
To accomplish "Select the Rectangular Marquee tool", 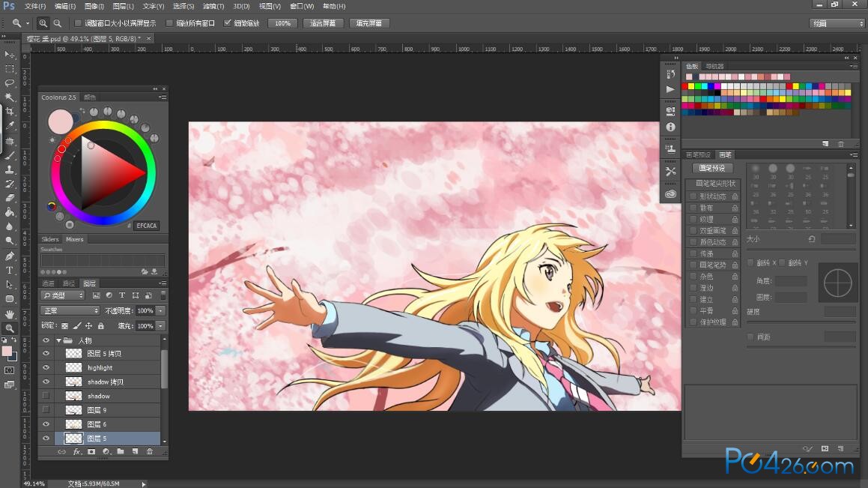I will (10, 69).
